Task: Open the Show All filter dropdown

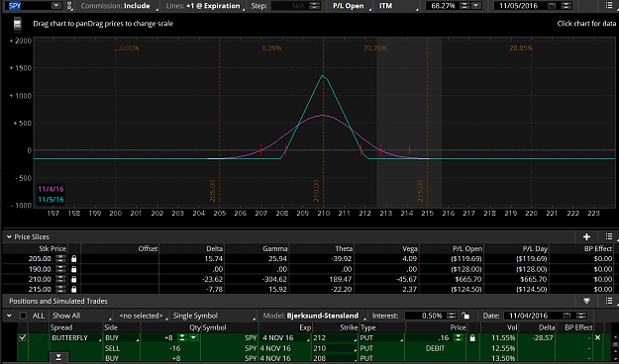Action: (80, 316)
